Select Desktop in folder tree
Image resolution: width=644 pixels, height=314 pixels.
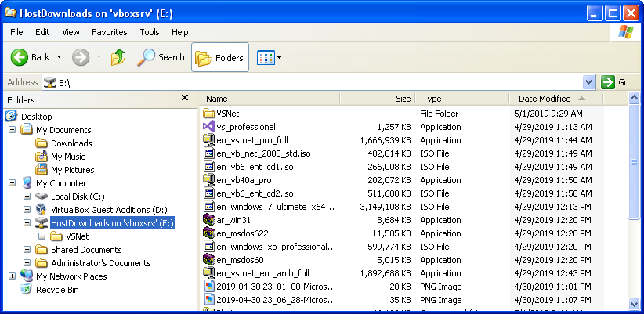37,117
